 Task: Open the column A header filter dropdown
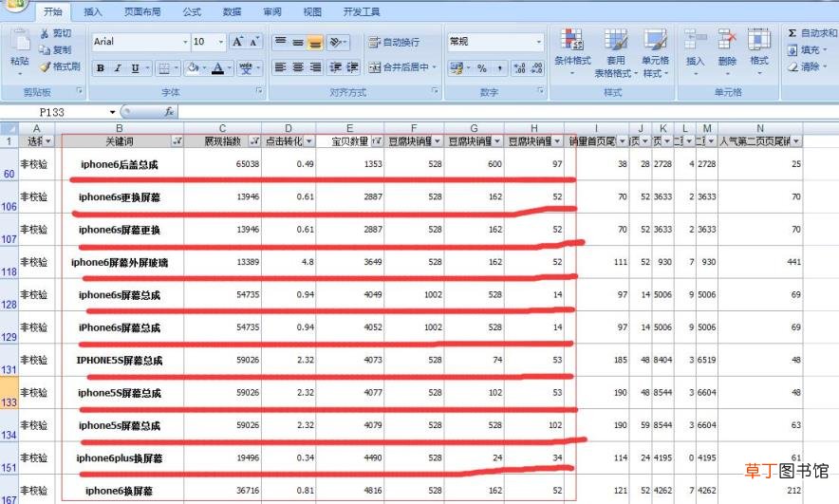(48, 141)
